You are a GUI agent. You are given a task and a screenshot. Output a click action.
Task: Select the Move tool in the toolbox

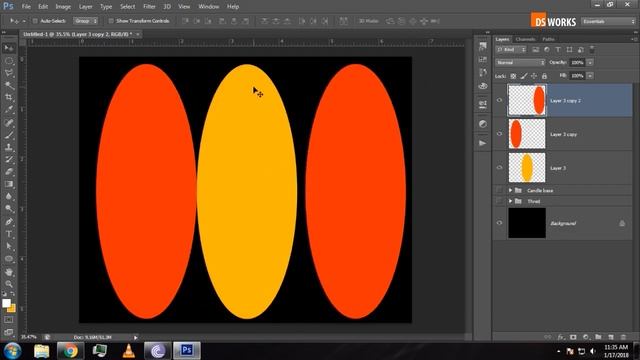(9, 49)
